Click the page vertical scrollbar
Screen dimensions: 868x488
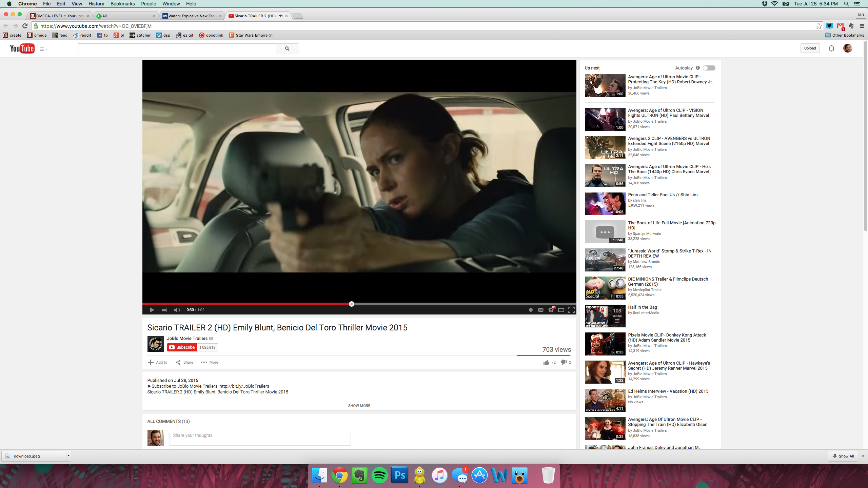tap(865, 136)
